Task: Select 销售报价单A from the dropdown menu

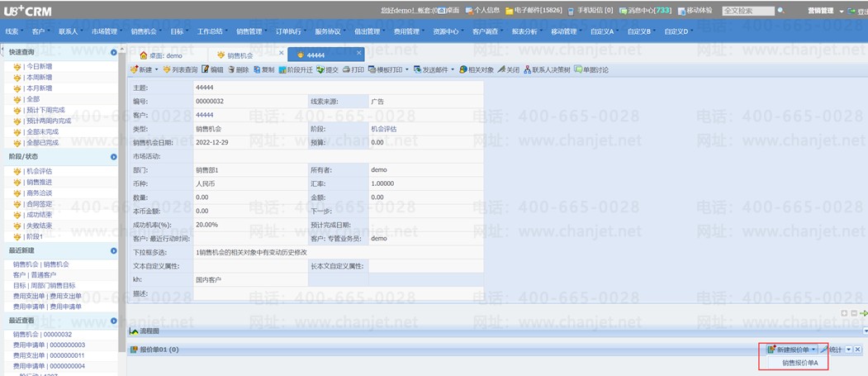Action: (800, 363)
